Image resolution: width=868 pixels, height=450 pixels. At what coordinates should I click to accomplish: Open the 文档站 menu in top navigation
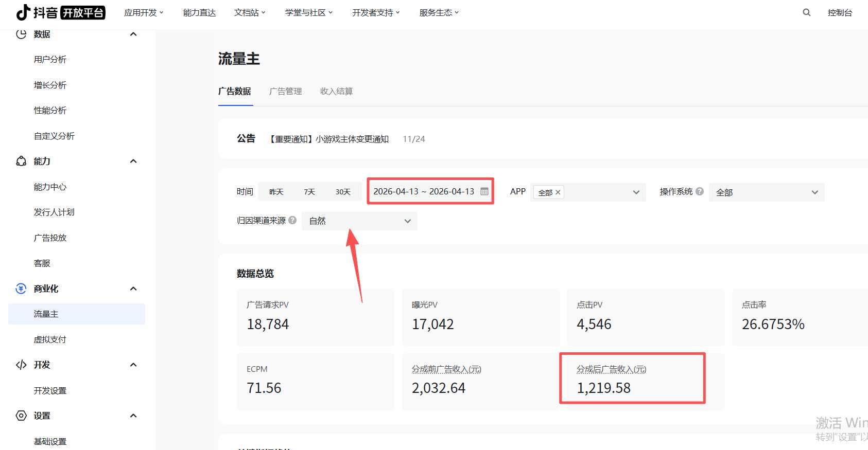pos(249,12)
